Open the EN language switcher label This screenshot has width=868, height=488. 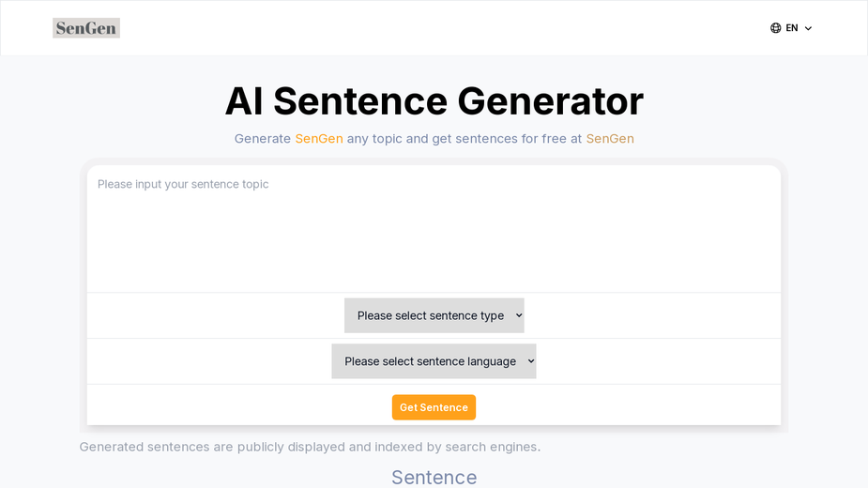pyautogui.click(x=792, y=28)
